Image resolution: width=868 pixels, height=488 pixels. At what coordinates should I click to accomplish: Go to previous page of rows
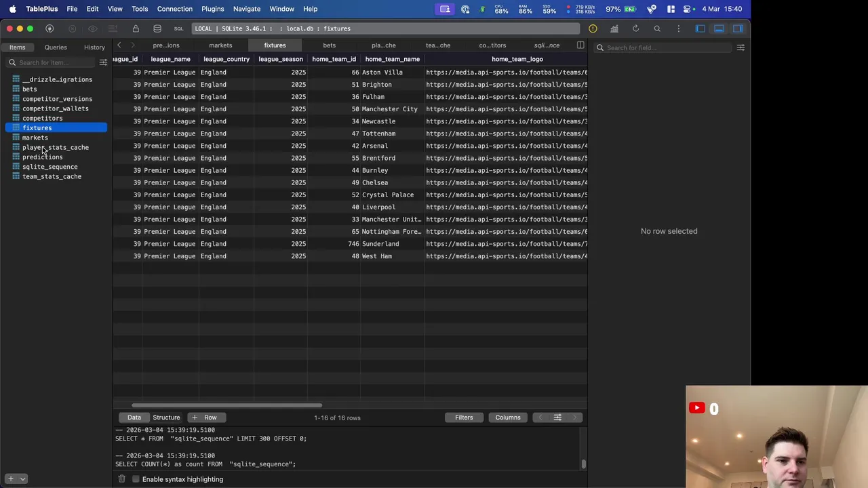(x=540, y=418)
